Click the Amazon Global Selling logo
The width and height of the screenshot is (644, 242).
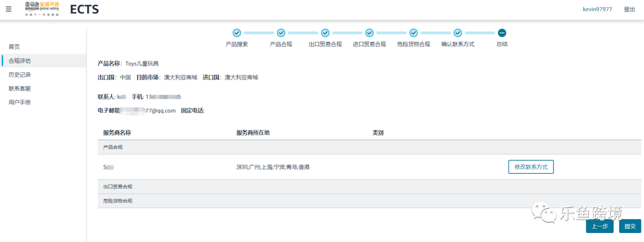pos(42,10)
